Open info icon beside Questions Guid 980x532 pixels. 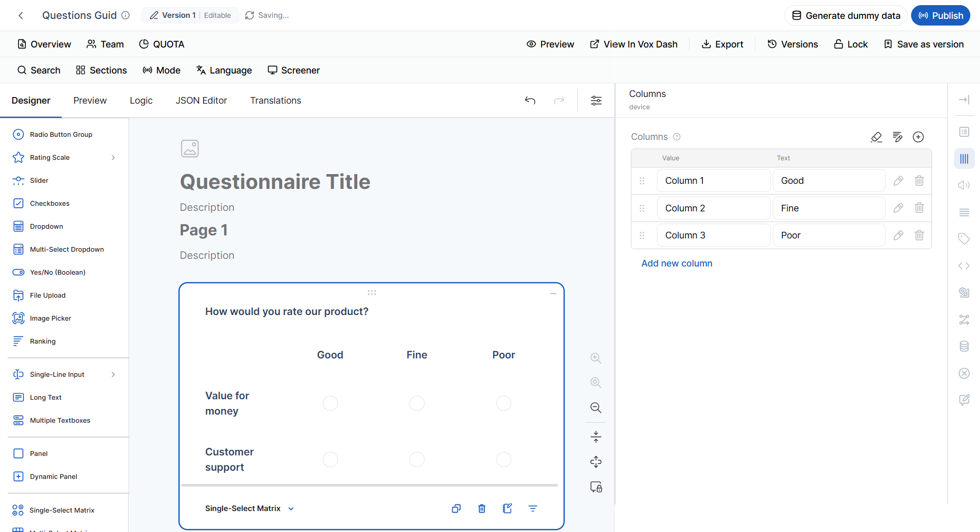pos(126,15)
